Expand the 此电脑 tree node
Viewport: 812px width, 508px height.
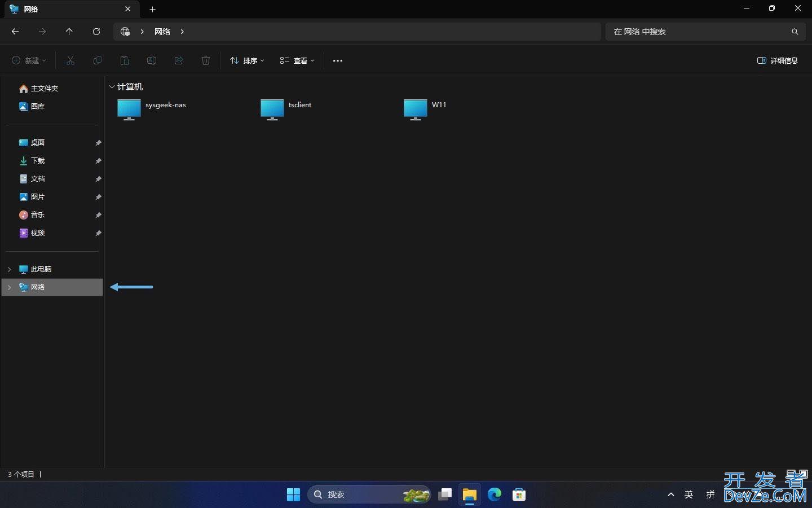point(9,269)
